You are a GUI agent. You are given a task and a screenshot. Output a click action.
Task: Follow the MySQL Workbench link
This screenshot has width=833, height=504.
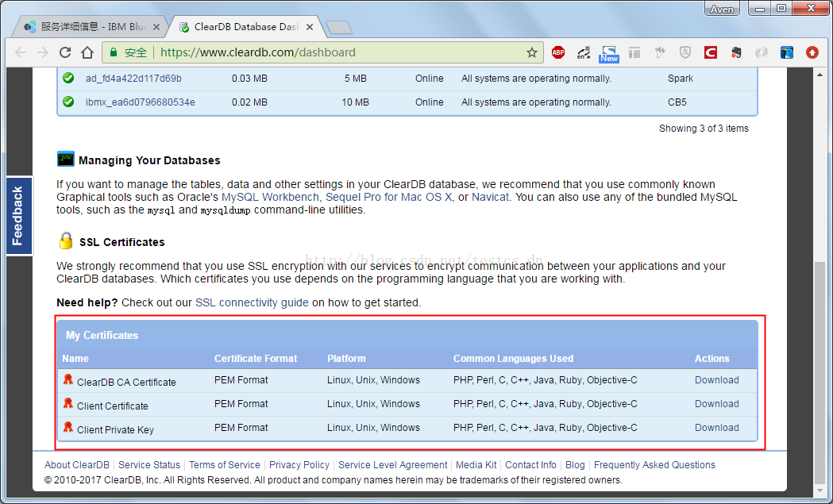pyautogui.click(x=270, y=197)
